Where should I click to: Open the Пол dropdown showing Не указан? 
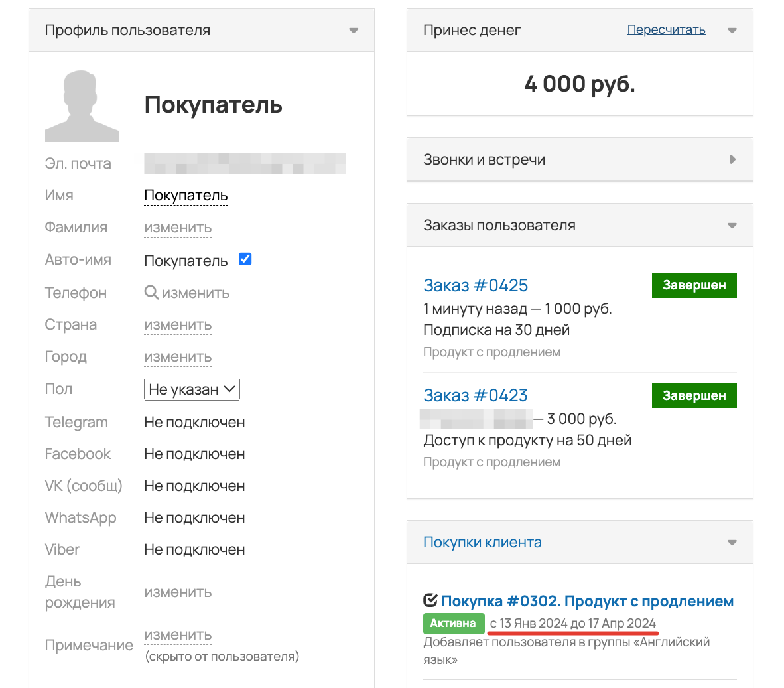(192, 389)
